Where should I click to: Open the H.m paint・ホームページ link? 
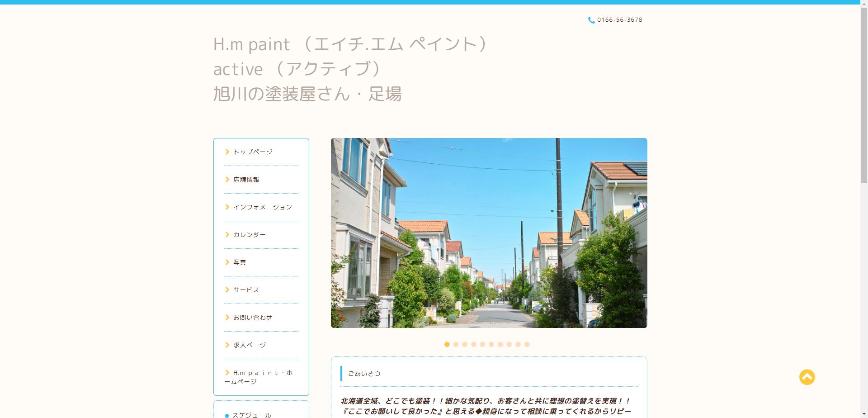click(x=260, y=377)
